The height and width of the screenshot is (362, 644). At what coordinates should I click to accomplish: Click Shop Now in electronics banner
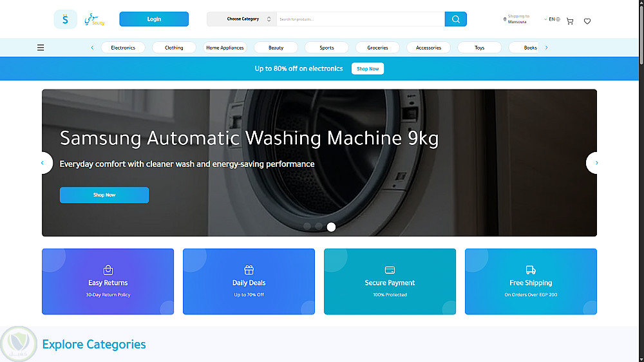pos(368,69)
